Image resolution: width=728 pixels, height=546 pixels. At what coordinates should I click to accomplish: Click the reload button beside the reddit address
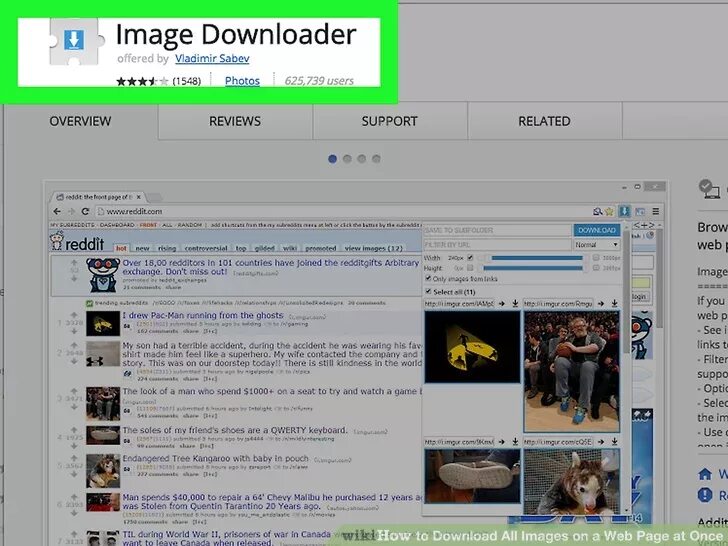point(85,211)
